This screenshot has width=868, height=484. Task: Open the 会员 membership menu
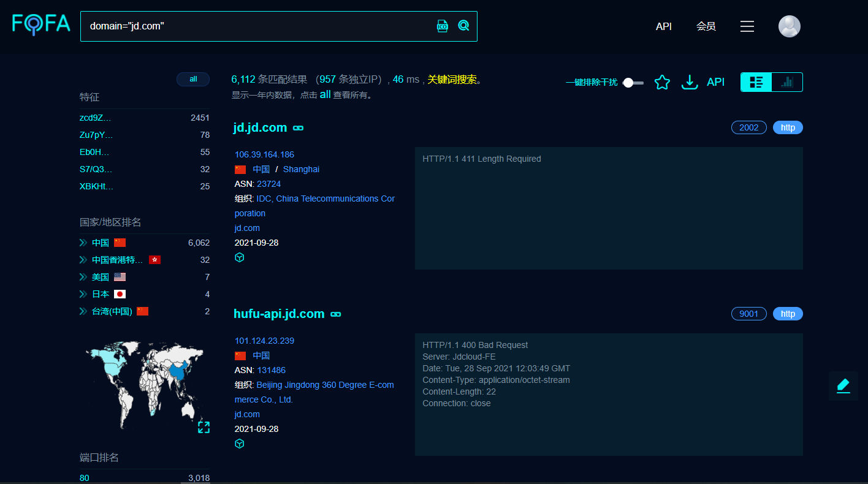pyautogui.click(x=706, y=26)
